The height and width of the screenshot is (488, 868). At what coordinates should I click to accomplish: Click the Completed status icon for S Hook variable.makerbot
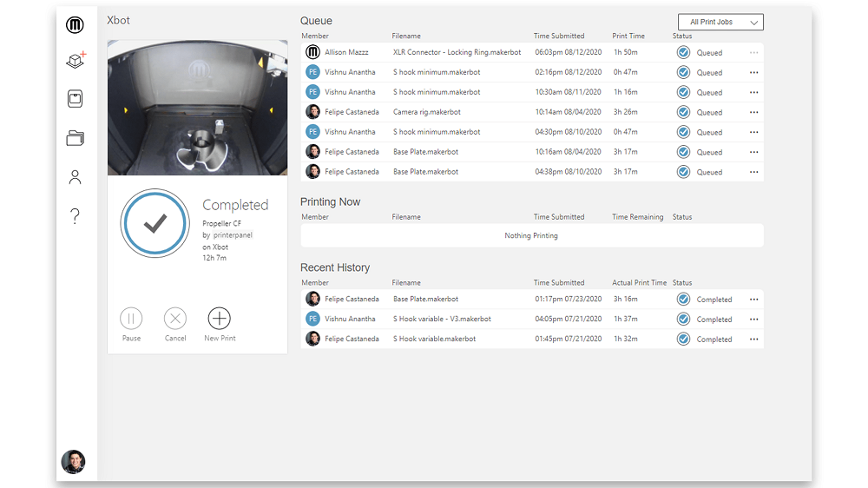684,340
